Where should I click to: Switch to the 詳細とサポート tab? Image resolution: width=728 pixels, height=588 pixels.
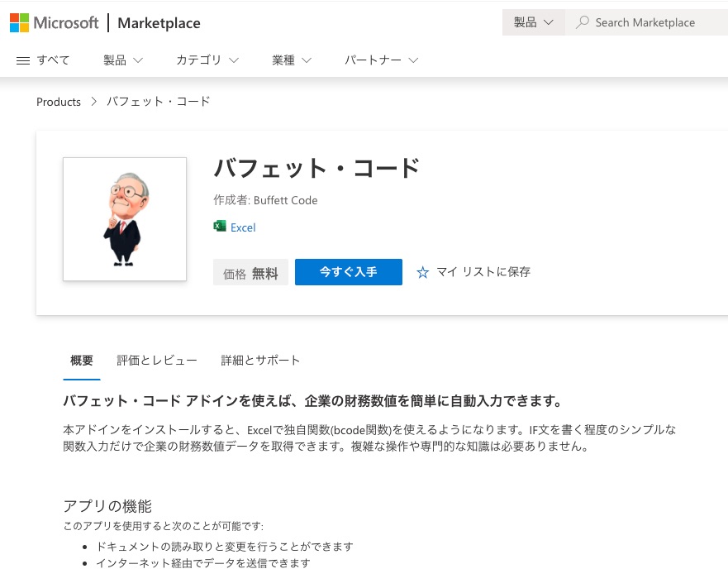260,361
